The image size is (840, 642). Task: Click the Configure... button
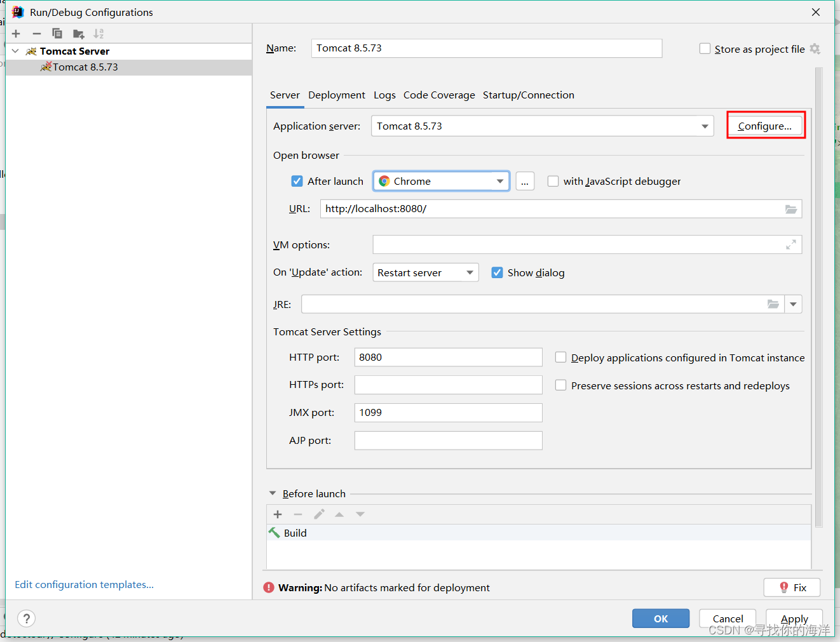[x=765, y=126]
